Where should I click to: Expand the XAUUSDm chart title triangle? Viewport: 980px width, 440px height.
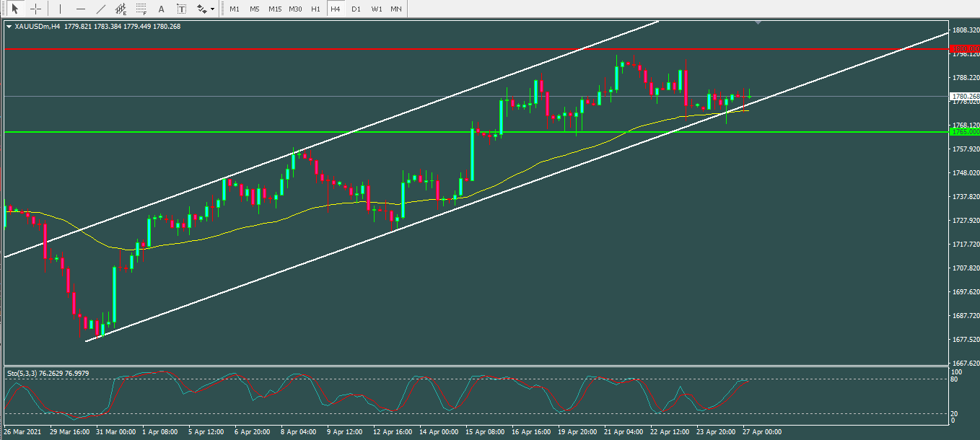(x=9, y=27)
